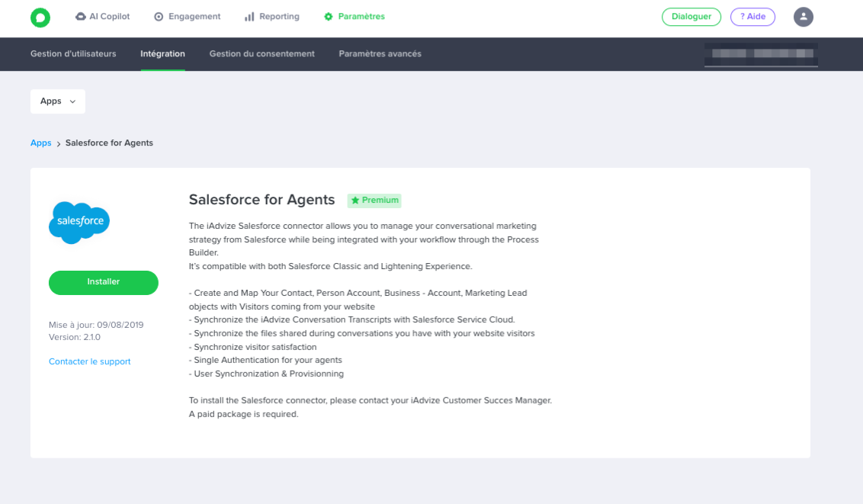Go to Paramètres avancés tab
This screenshot has height=504, width=863.
tap(380, 54)
